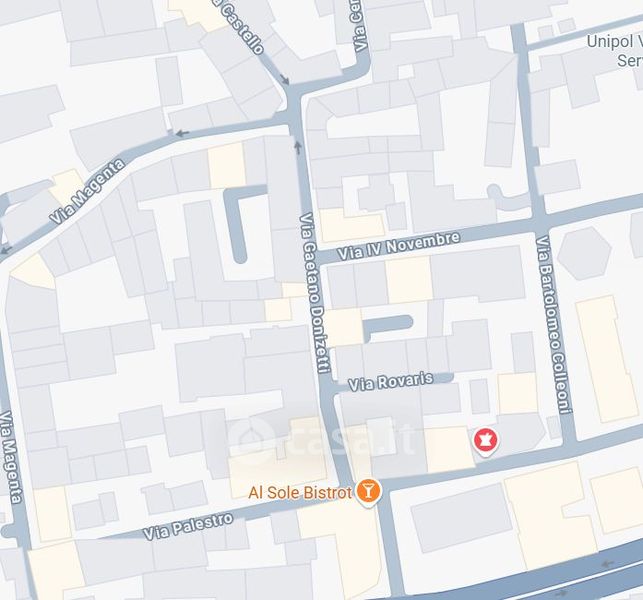Click the Al Sole Bistrot label
This screenshot has height=600, width=643.
[300, 492]
